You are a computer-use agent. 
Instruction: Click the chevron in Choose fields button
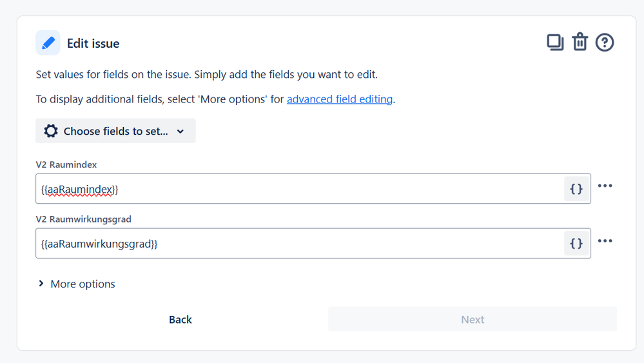pos(181,132)
